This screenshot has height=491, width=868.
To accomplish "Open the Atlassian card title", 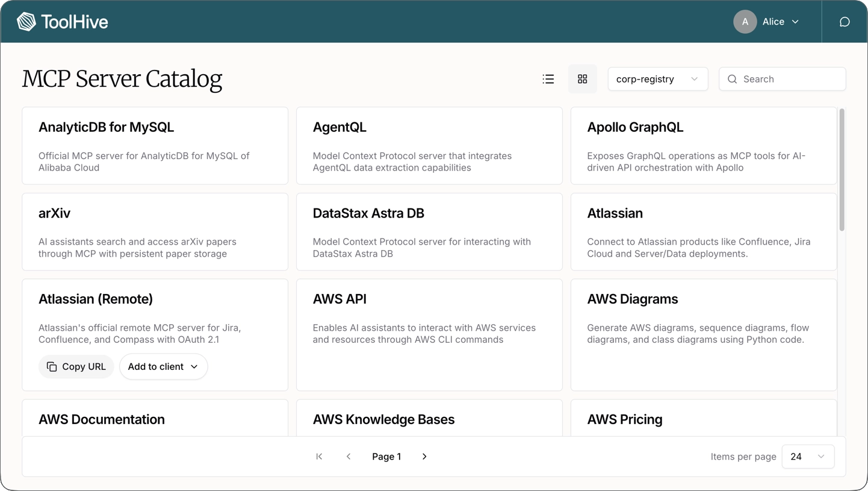I will (615, 213).
